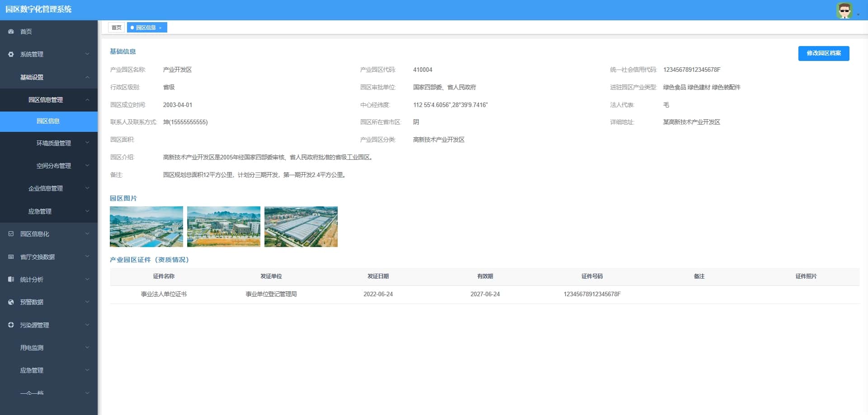Expand 用电监测 using its chevron
868x415 pixels.
coord(87,348)
